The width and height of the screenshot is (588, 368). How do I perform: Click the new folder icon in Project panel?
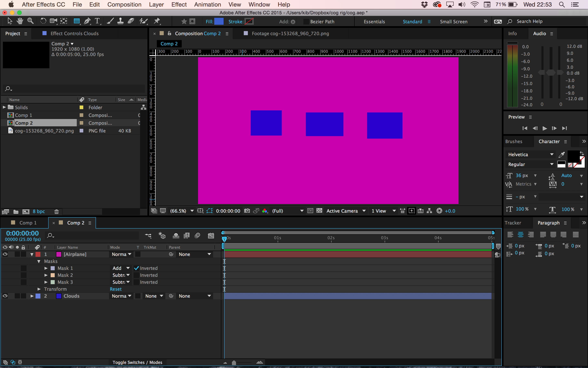[x=16, y=212]
